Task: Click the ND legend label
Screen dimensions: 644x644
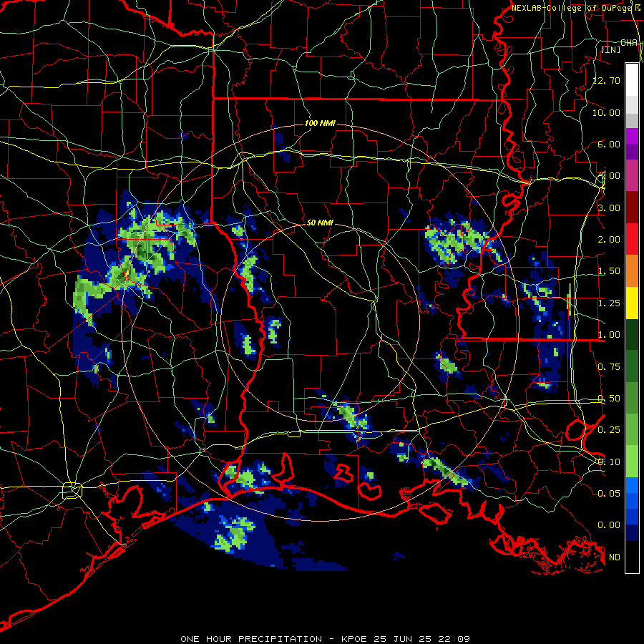Action: pos(615,557)
